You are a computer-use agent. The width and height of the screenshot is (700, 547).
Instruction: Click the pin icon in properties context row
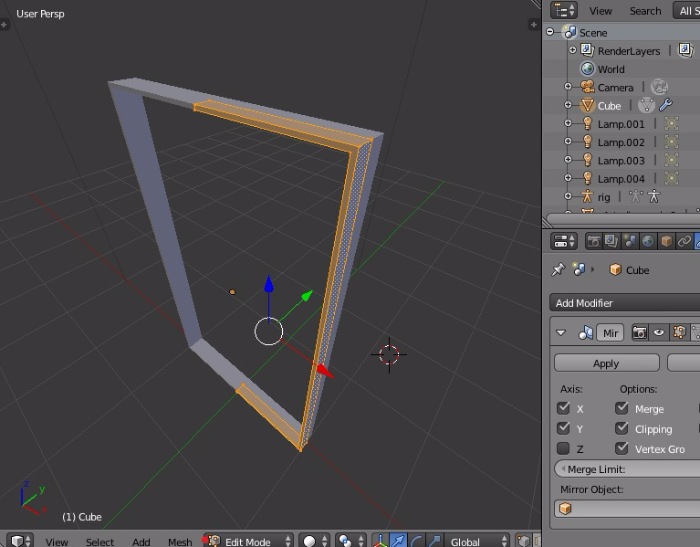[x=558, y=270]
